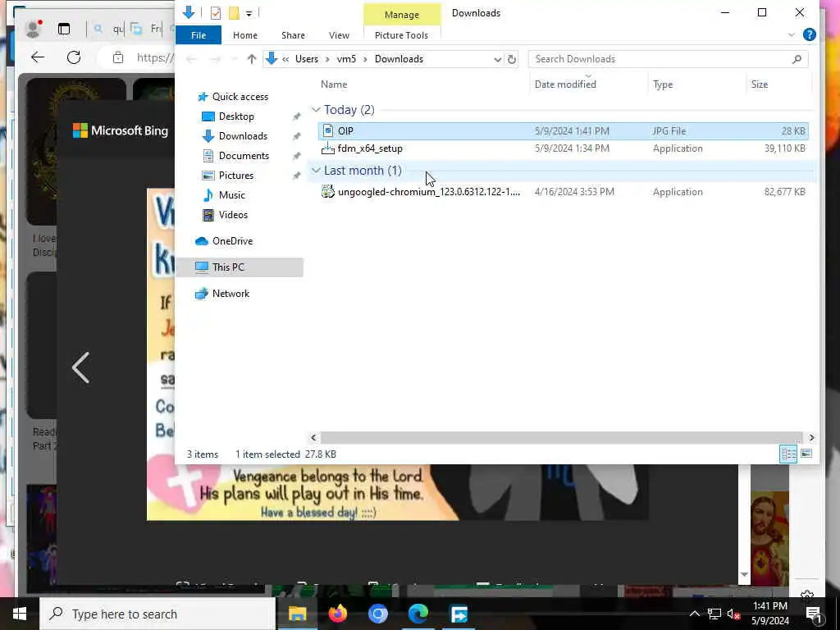Open the Edge profile avatar icon

(33, 29)
